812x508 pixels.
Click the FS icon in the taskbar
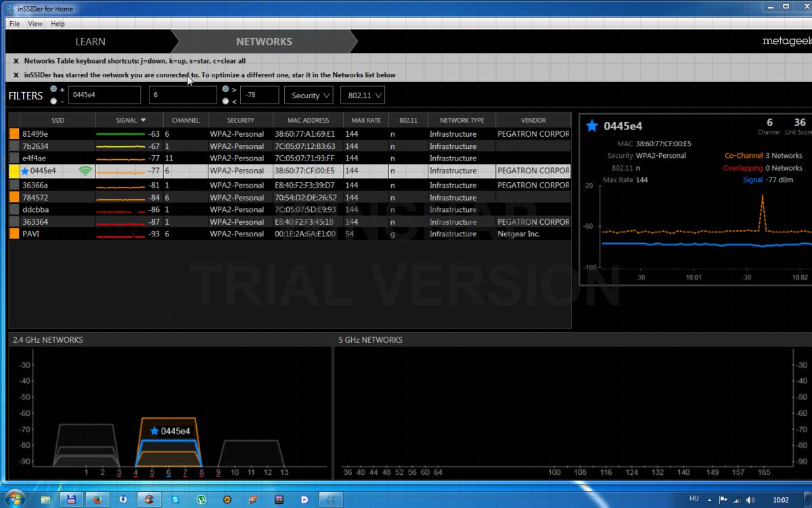click(279, 500)
